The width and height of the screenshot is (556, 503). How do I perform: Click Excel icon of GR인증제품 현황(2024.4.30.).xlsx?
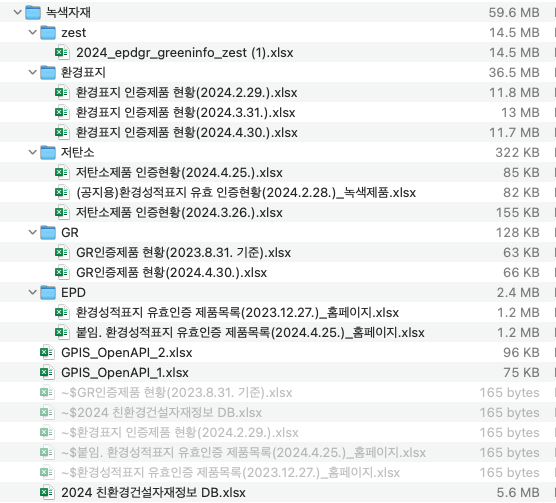pos(62,273)
